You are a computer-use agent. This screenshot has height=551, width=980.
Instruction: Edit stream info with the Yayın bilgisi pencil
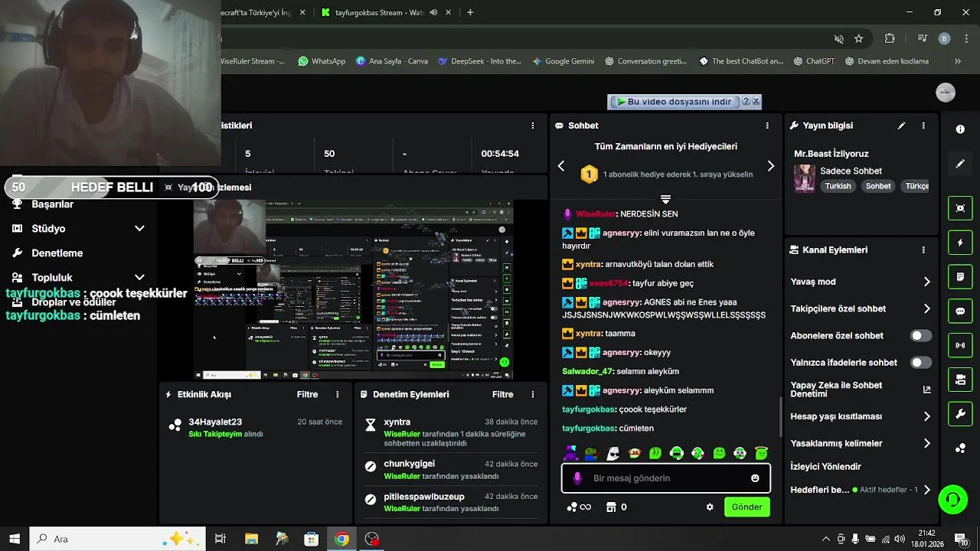point(901,126)
